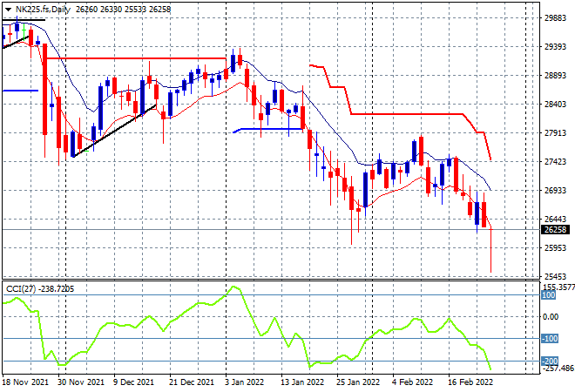Select the CCI(27) indicator label
This screenshot has width=575, height=392.
pyautogui.click(x=21, y=289)
